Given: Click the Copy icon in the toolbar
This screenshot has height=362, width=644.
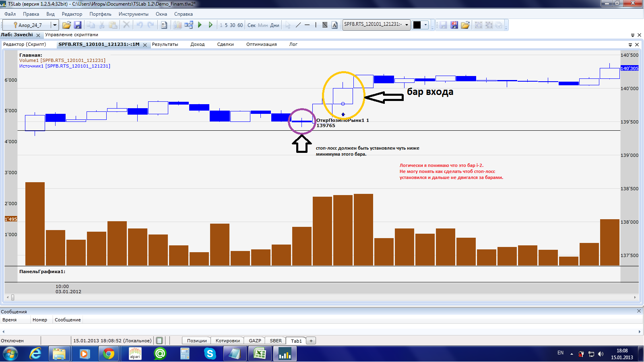Looking at the screenshot, I should point(91,25).
